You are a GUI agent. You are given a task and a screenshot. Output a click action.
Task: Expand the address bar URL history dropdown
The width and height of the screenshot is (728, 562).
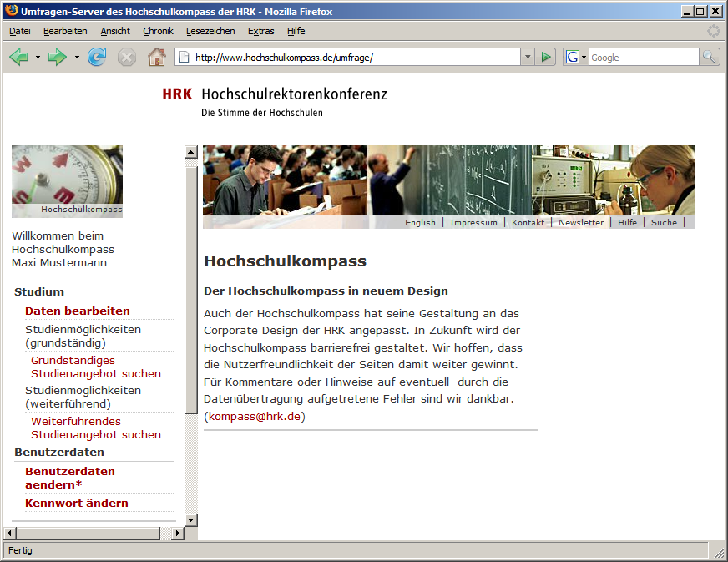tap(527, 57)
